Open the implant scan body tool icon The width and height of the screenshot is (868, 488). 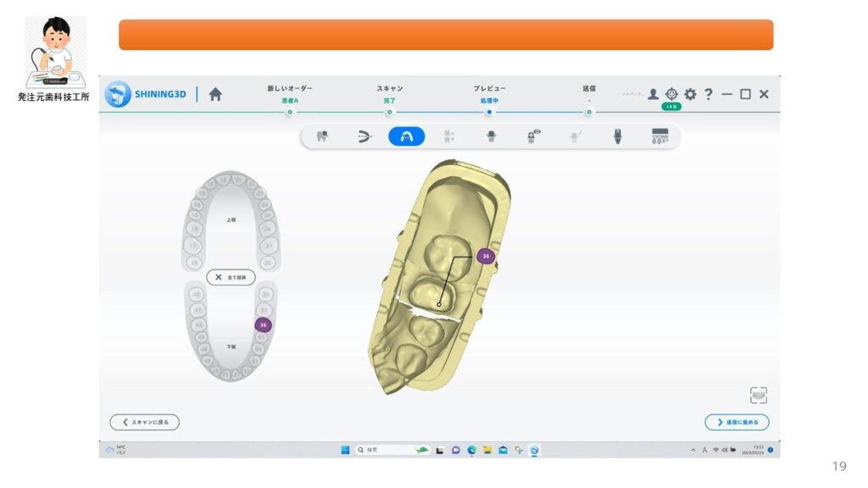point(491,136)
